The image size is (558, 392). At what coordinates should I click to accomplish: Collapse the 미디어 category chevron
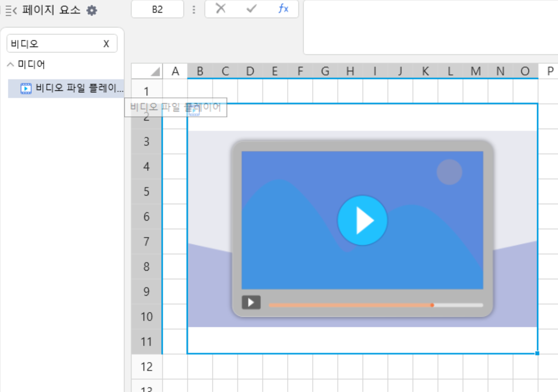[10, 65]
